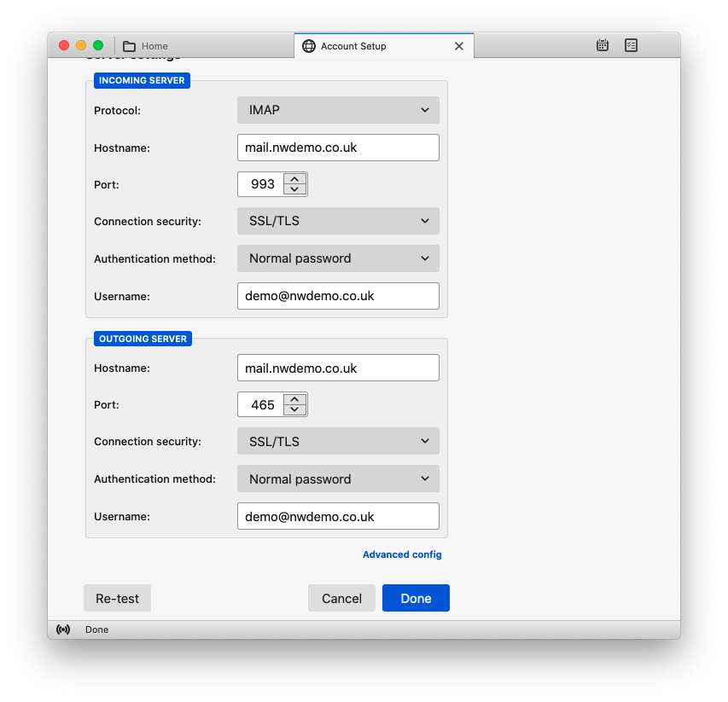The height and width of the screenshot is (702, 728).
Task: Decrease the incoming port 993 with the down arrow
Action: coord(294,189)
